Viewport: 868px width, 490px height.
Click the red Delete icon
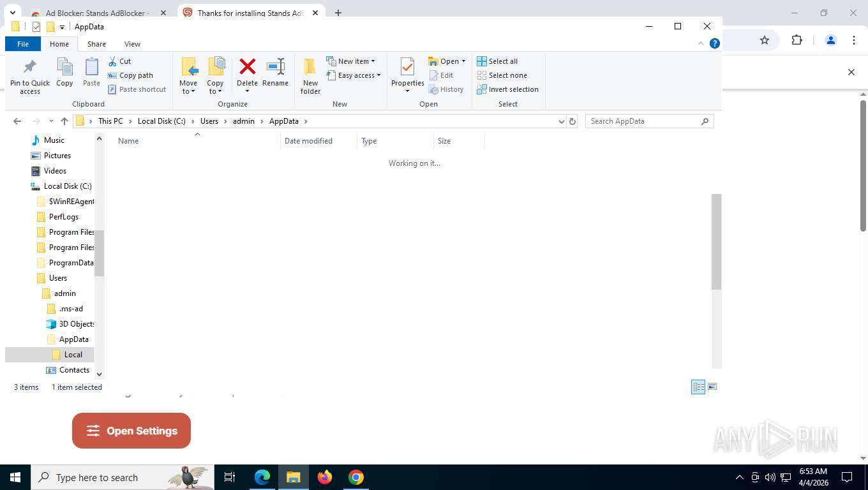click(247, 67)
